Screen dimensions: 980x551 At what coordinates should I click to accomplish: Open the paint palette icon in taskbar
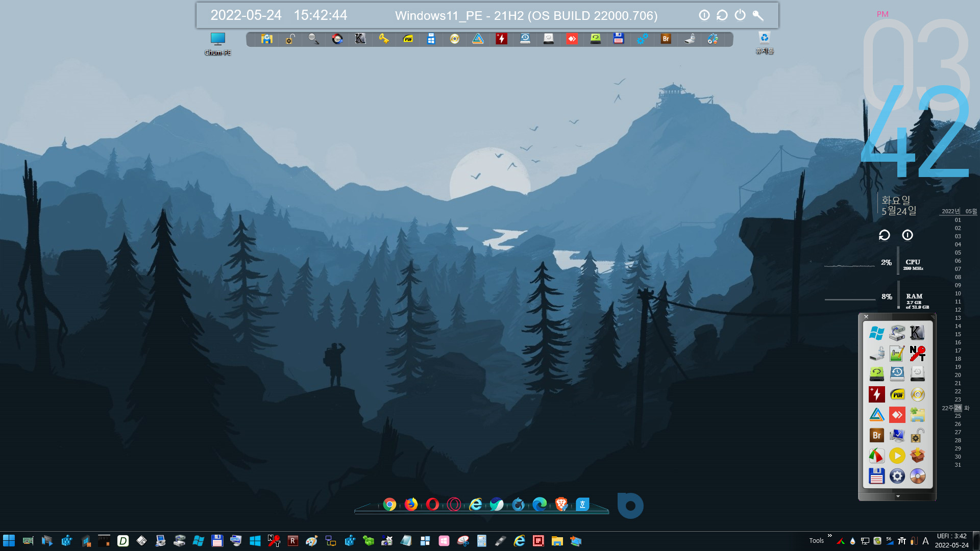pos(311,541)
